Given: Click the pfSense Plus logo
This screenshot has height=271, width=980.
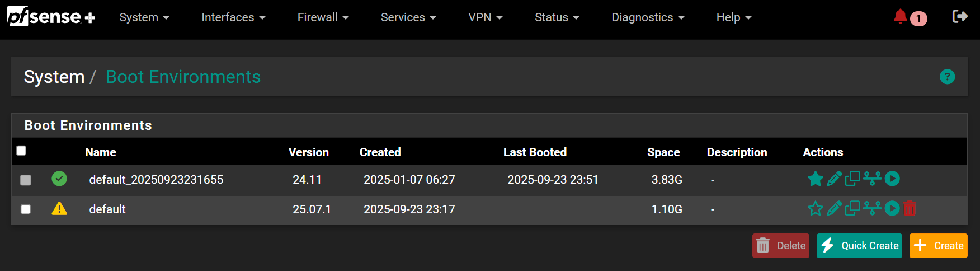Looking at the screenshot, I should coord(51,17).
